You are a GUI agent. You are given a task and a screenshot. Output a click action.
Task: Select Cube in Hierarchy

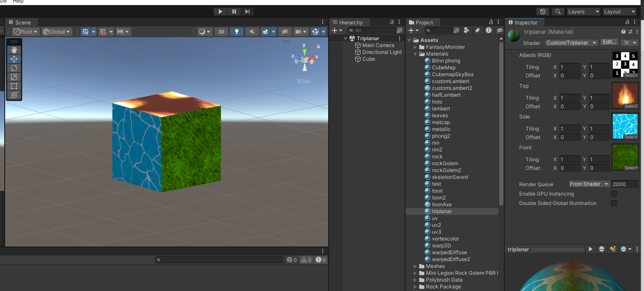click(368, 59)
